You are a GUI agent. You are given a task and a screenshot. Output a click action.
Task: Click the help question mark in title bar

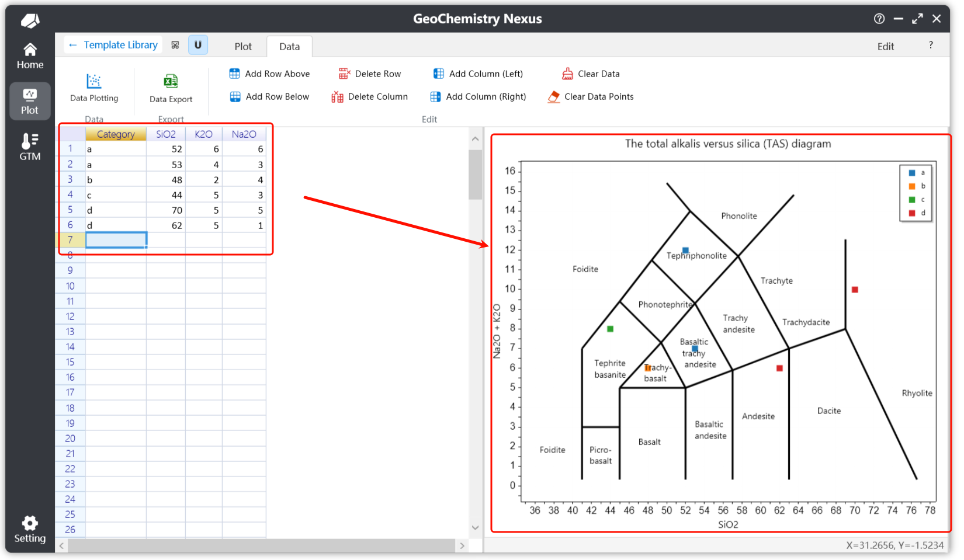[x=879, y=19]
